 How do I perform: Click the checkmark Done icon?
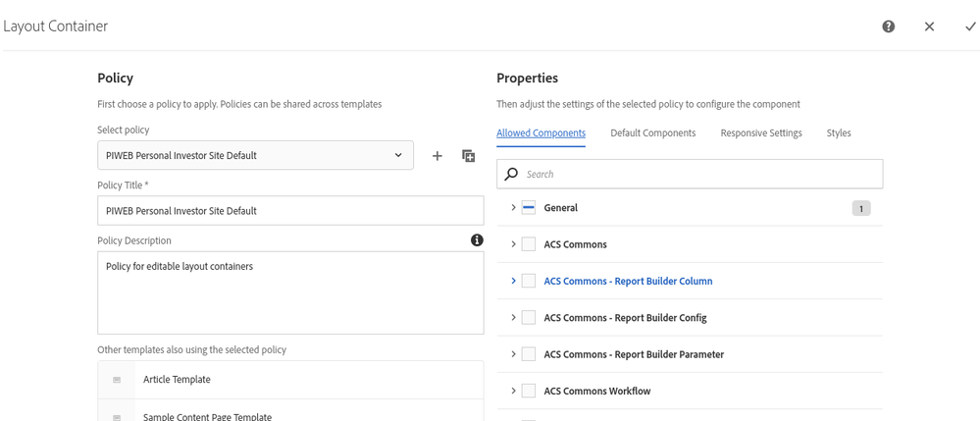970,26
